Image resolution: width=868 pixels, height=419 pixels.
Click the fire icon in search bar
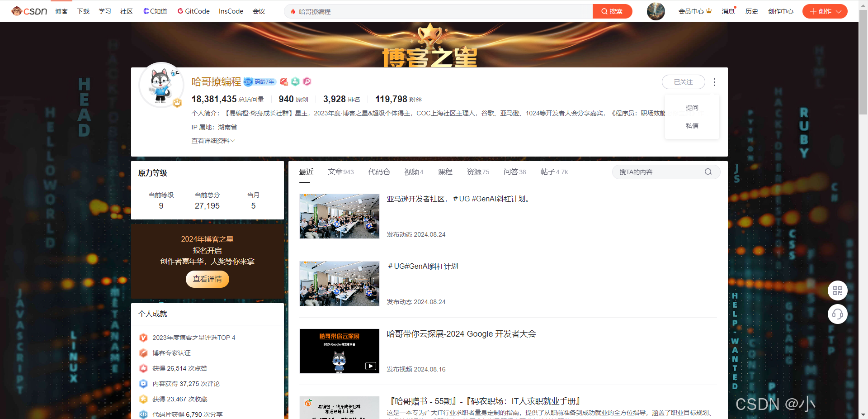(293, 12)
